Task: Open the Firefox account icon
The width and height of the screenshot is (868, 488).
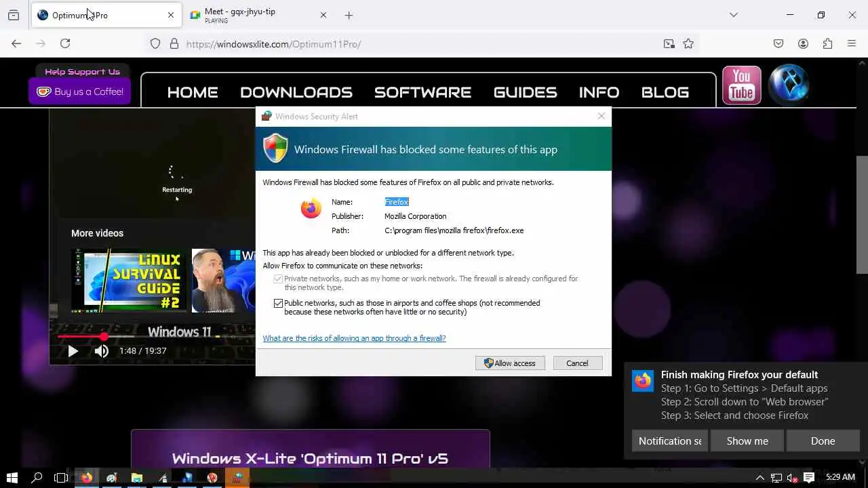Action: click(803, 43)
